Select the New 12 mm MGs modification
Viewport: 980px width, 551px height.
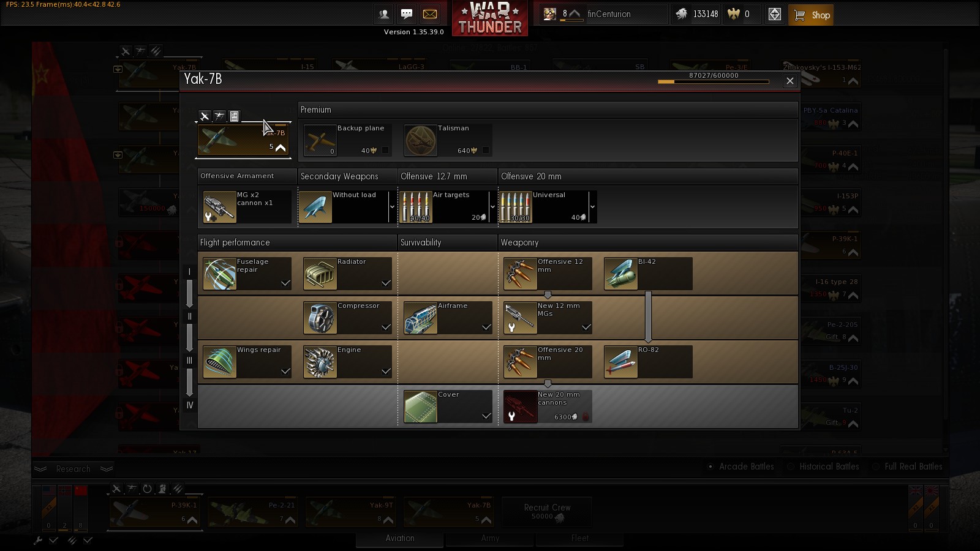(x=548, y=317)
